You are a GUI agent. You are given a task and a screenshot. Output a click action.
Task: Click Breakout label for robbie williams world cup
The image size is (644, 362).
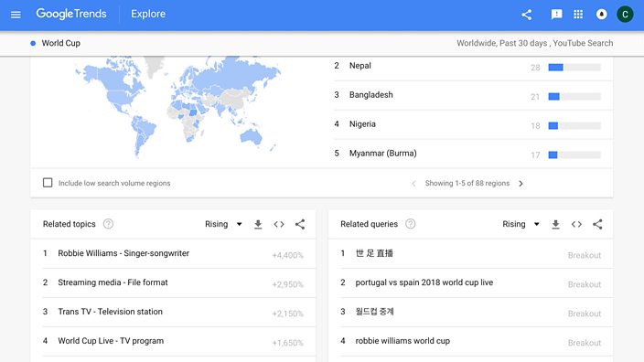(x=585, y=343)
